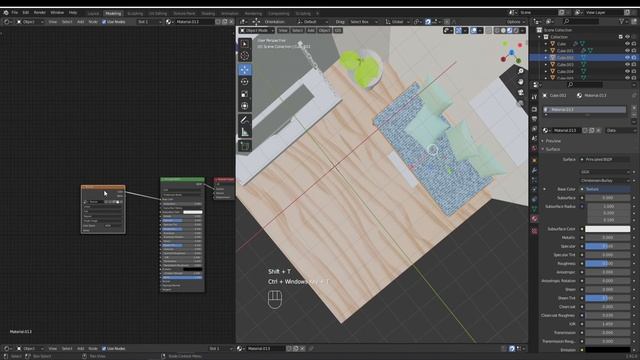Screen dimensions: 640x360
Task: Open the Object properties tab icon
Action: [x=534, y=160]
